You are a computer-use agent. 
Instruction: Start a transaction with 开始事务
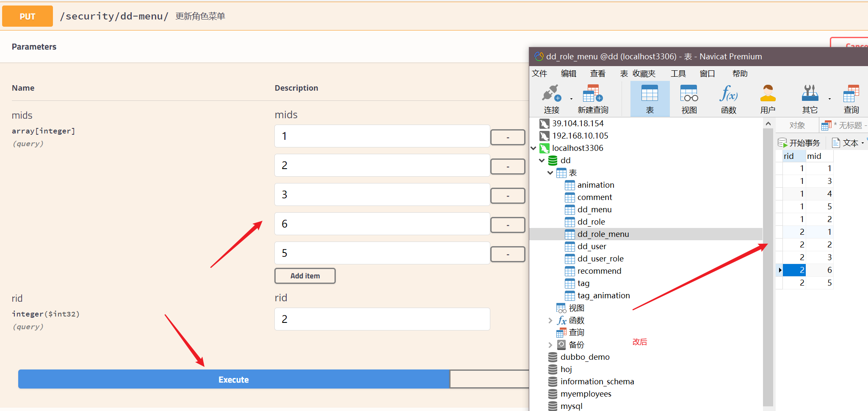click(799, 142)
